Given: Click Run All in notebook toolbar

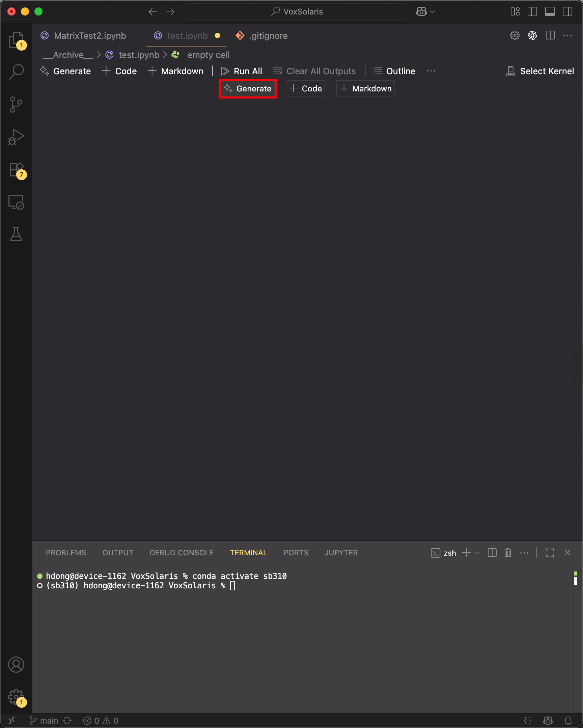Looking at the screenshot, I should click(x=241, y=71).
